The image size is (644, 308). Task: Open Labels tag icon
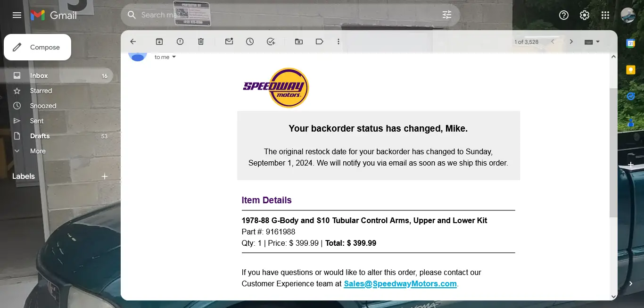[x=320, y=42]
